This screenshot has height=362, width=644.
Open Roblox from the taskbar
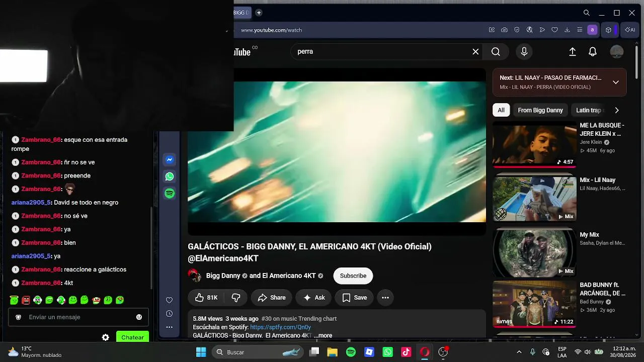point(369,352)
